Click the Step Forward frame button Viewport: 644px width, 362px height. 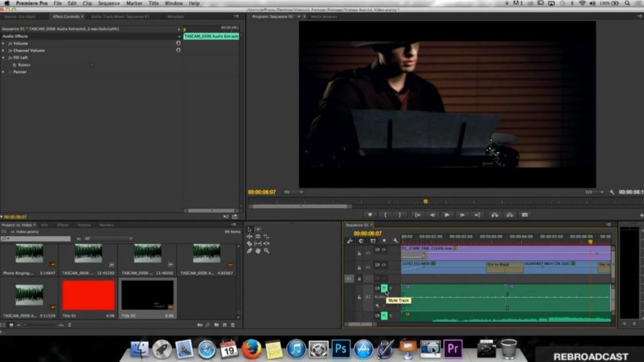pyautogui.click(x=462, y=215)
